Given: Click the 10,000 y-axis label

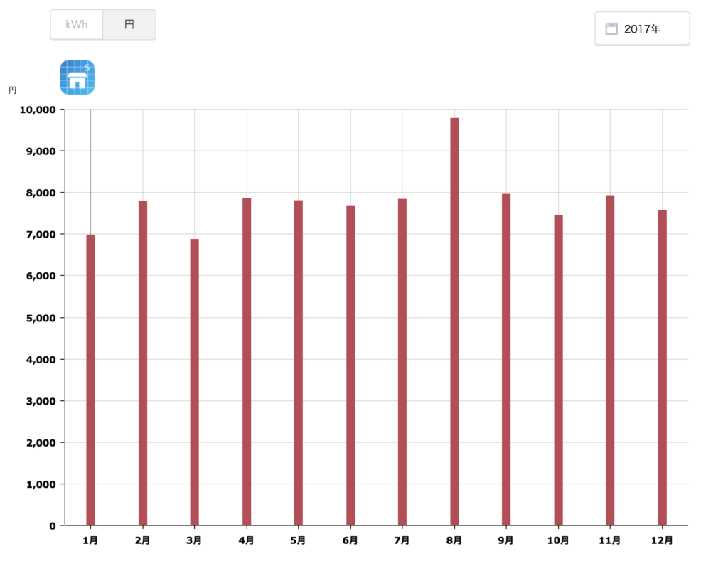Looking at the screenshot, I should click(38, 110).
